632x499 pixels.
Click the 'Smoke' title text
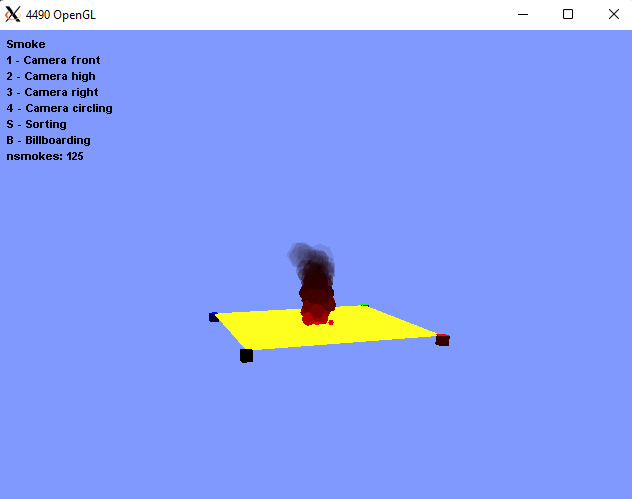(26, 44)
